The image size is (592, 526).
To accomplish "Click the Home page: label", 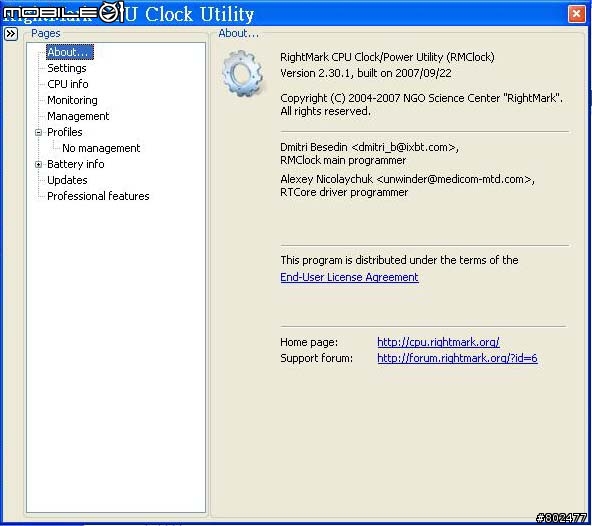I will [309, 342].
